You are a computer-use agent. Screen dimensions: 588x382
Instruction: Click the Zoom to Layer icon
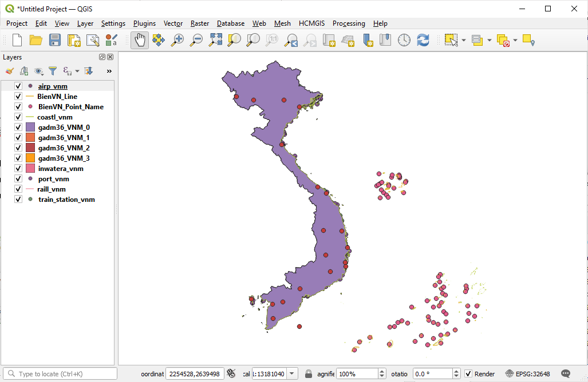(253, 40)
